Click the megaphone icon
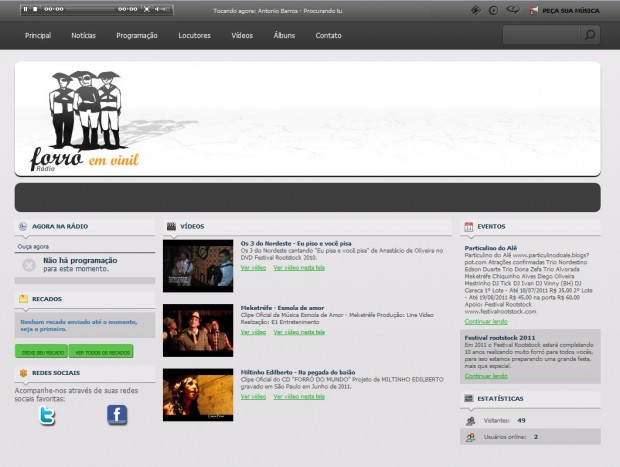620x467 pixels. 534,11
